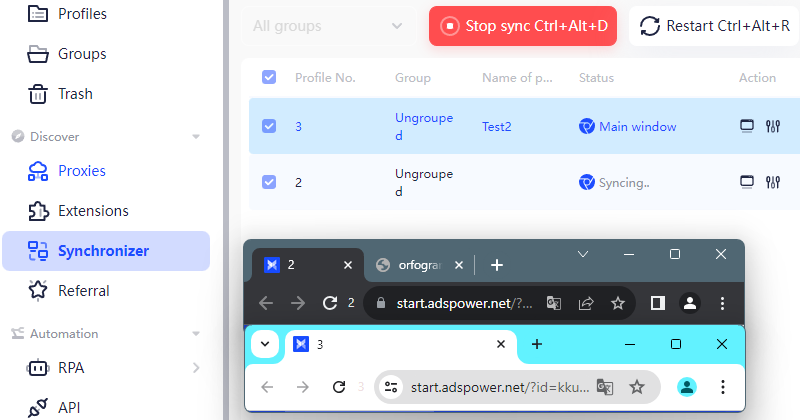This screenshot has height=420, width=800.
Task: Close the orfogra tab in dark browser
Action: 459,265
